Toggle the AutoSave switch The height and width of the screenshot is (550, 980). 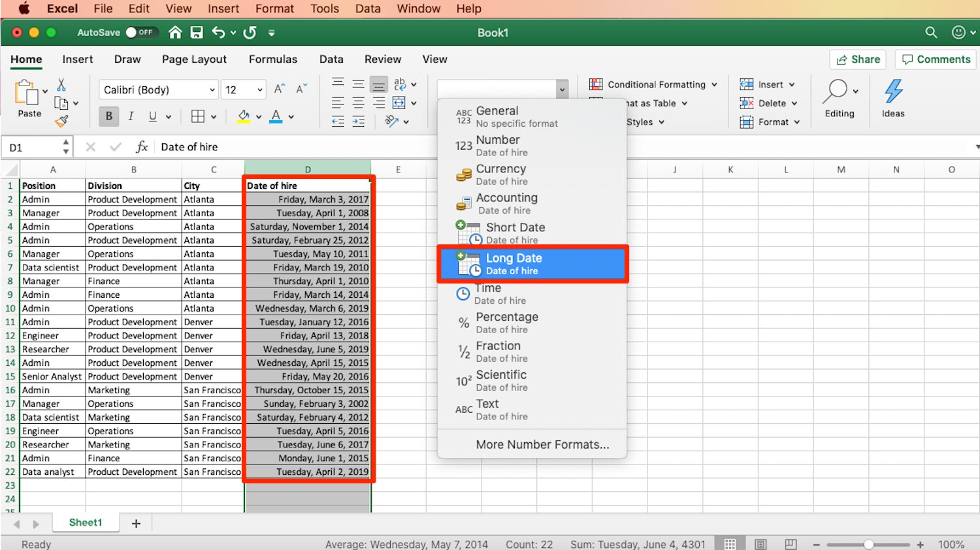pos(142,32)
